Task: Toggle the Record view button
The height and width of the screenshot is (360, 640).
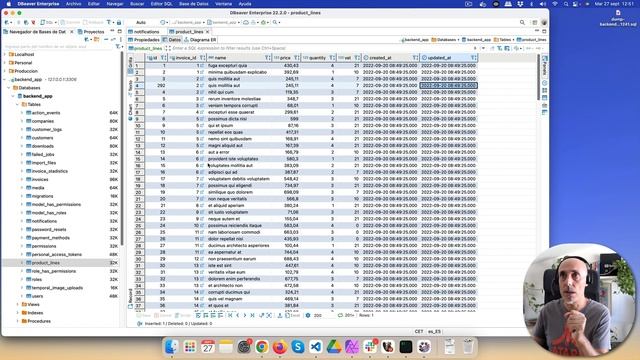Action: (x=131, y=299)
